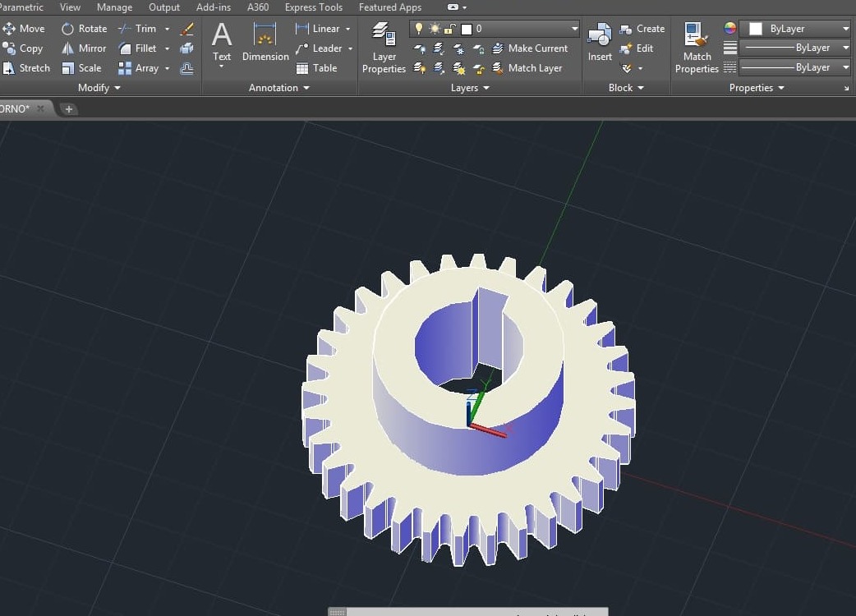856x616 pixels.
Task: Switch to the A360 ribbon tab
Action: pyautogui.click(x=258, y=7)
